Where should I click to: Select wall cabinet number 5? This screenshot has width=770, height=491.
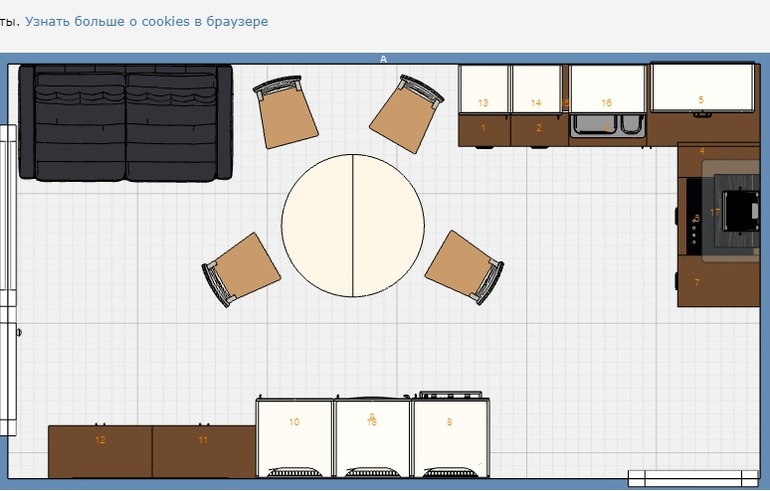pyautogui.click(x=702, y=88)
